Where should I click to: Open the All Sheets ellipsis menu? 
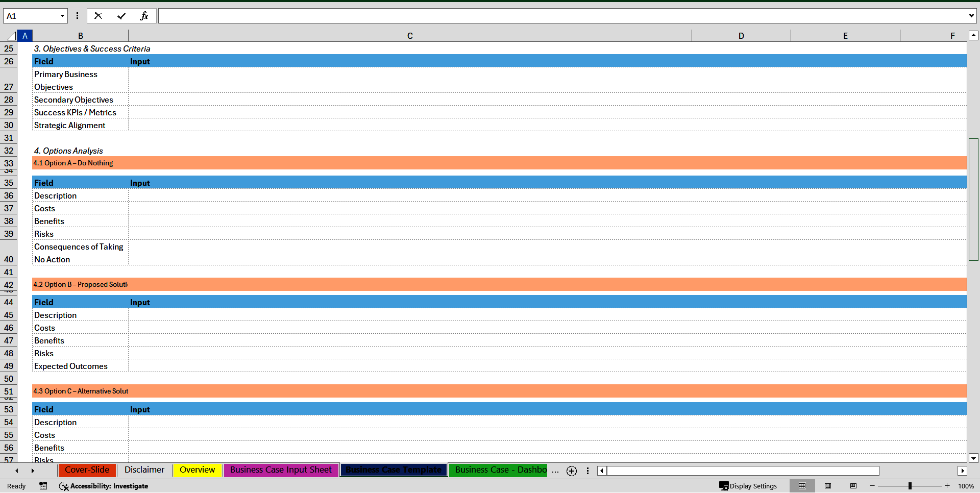tap(555, 471)
